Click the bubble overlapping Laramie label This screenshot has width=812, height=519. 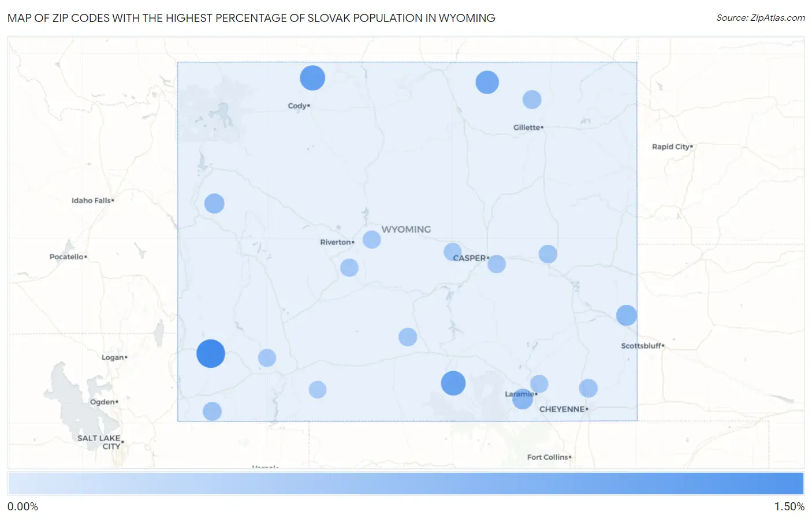coord(523,399)
